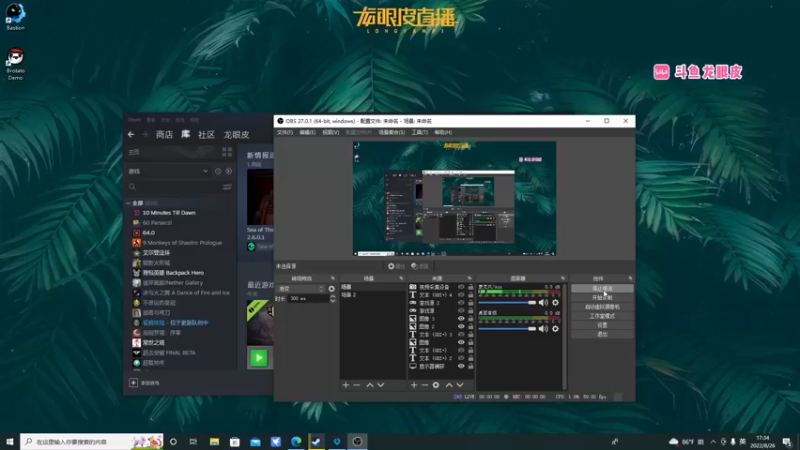800x450 pixels.
Task: Click the add game plus icon in Steam
Action: (133, 383)
